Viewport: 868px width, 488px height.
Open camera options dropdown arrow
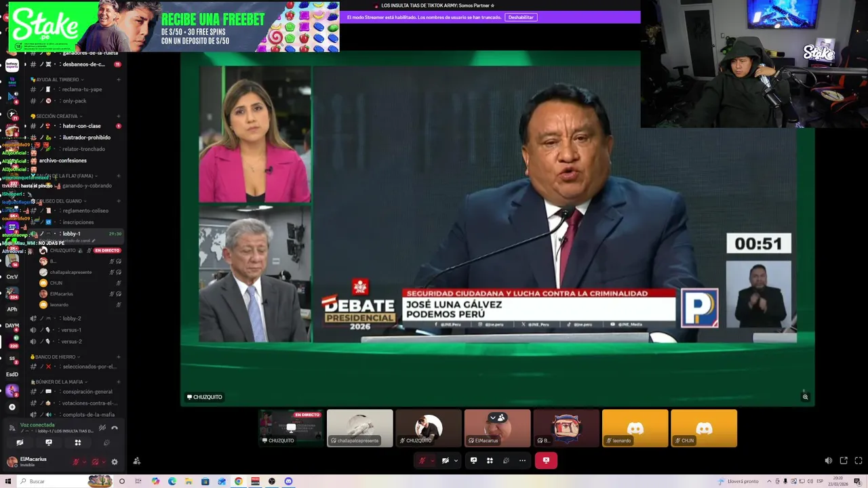tap(456, 460)
